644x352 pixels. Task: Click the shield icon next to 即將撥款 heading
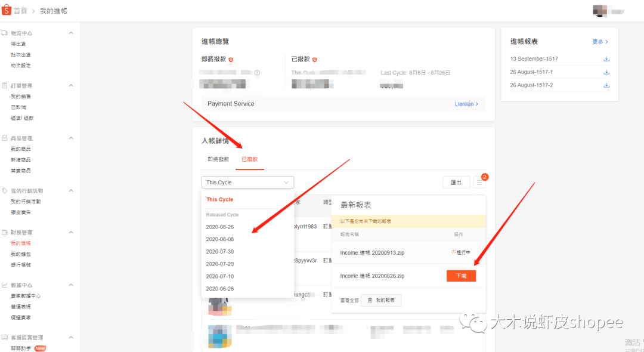(231, 60)
